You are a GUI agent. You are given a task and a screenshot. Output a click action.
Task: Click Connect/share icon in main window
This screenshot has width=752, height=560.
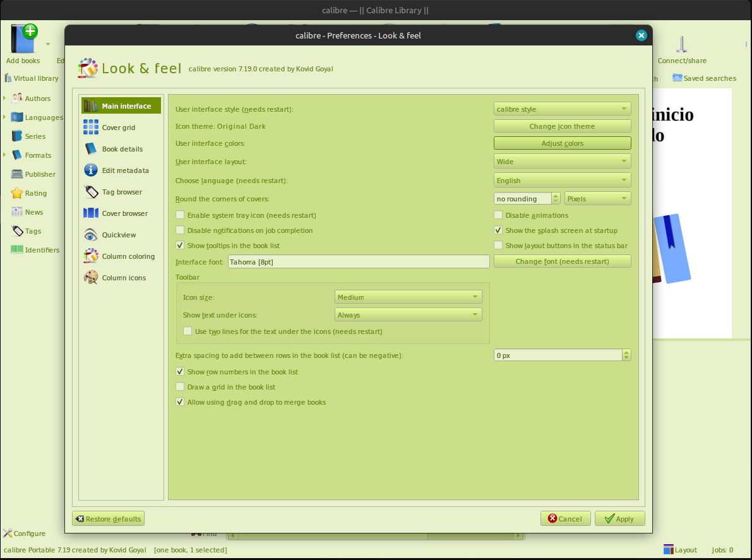681,45
